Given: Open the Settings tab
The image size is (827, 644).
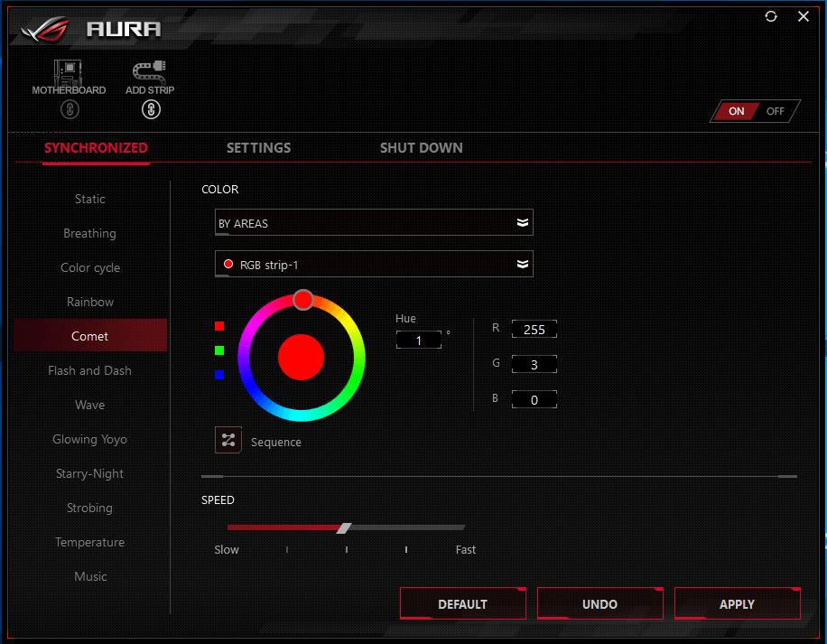Looking at the screenshot, I should point(258,148).
